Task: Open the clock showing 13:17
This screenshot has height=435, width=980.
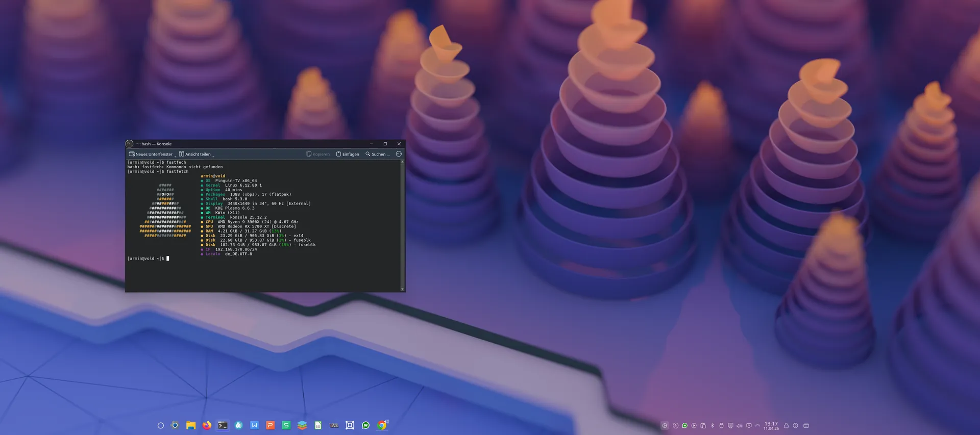Action: pos(771,426)
